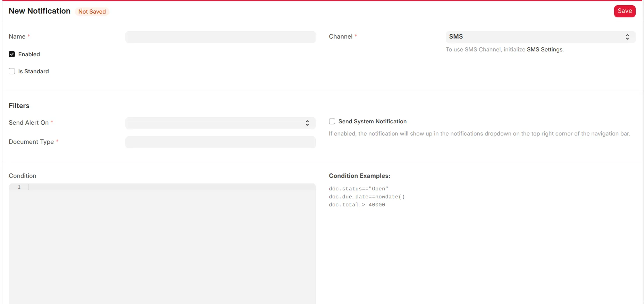Click the New Notification page title

coord(40,11)
